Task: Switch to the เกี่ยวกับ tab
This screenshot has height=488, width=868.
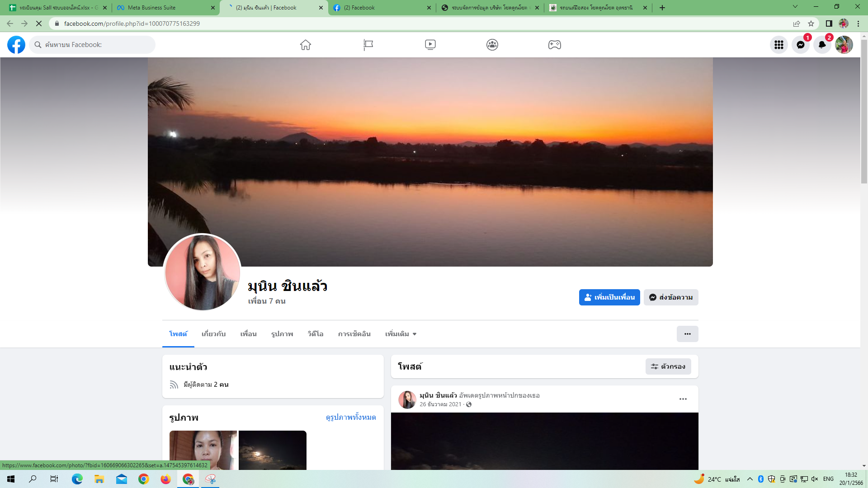Action: [213, 334]
